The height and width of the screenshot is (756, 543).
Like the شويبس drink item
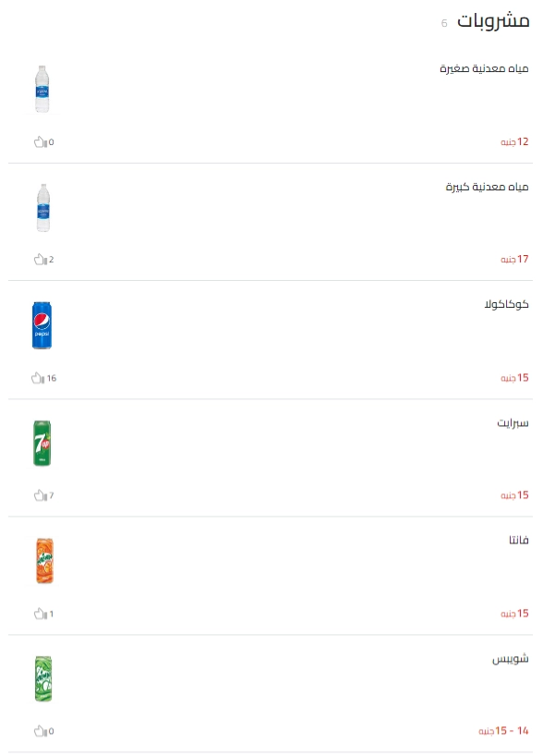[x=40, y=731]
